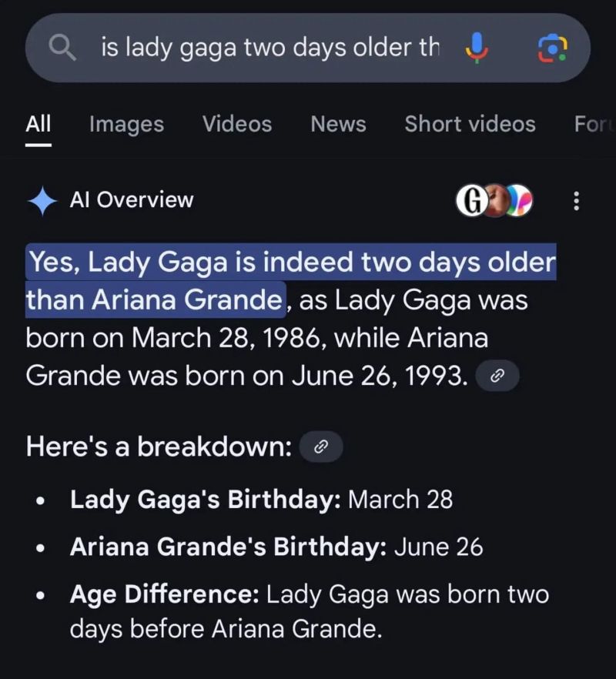Open Google Lens from the search bar
The width and height of the screenshot is (616, 679).
click(552, 47)
